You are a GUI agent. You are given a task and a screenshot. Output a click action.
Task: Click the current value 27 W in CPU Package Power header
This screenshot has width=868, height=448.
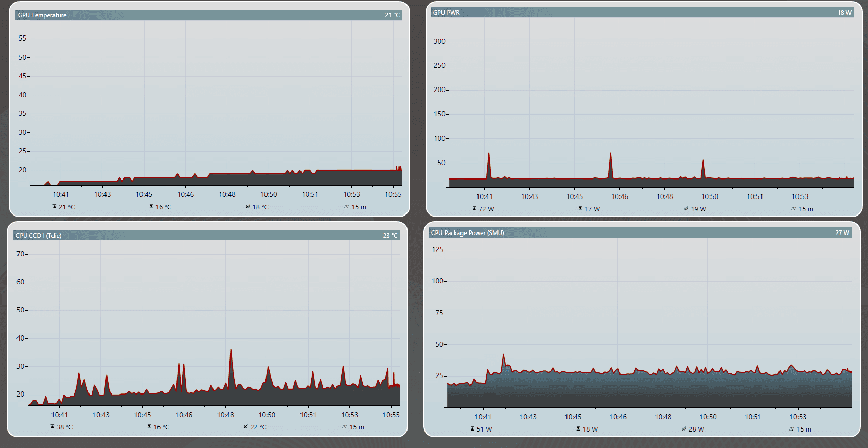tap(842, 233)
